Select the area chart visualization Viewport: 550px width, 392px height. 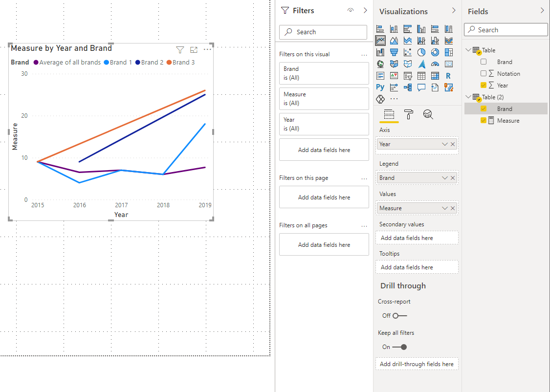(x=394, y=41)
